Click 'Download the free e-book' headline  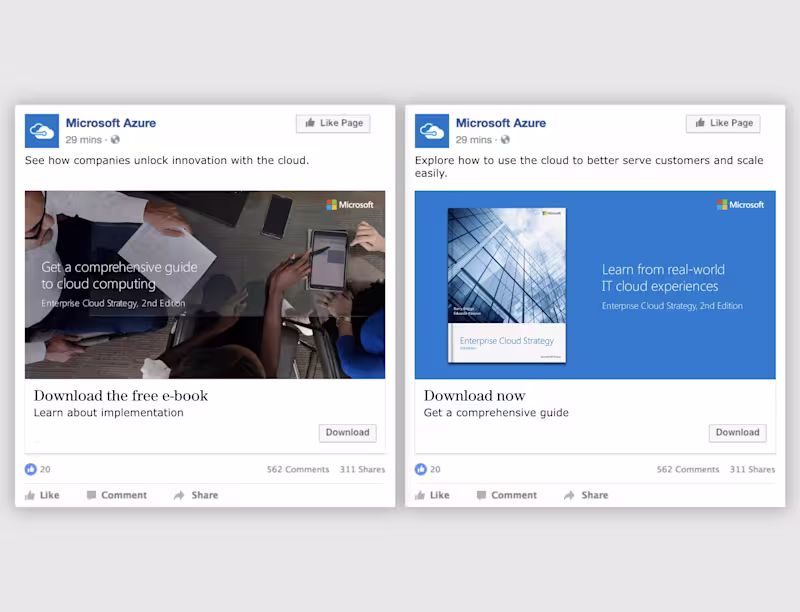[x=121, y=396]
